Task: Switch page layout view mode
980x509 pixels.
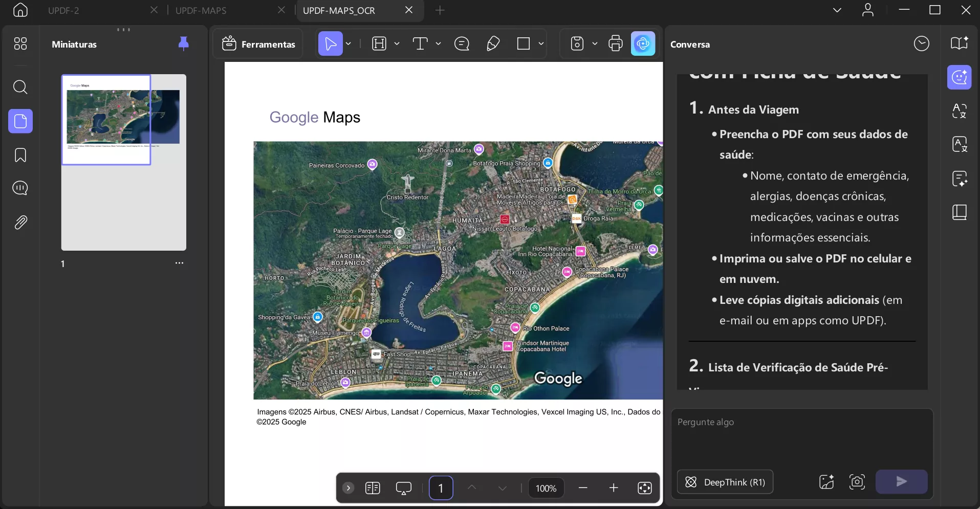Action: click(x=373, y=488)
